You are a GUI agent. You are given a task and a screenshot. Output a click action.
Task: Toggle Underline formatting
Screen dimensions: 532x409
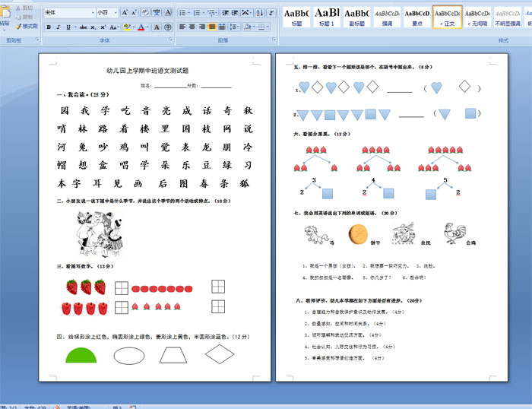coord(68,27)
